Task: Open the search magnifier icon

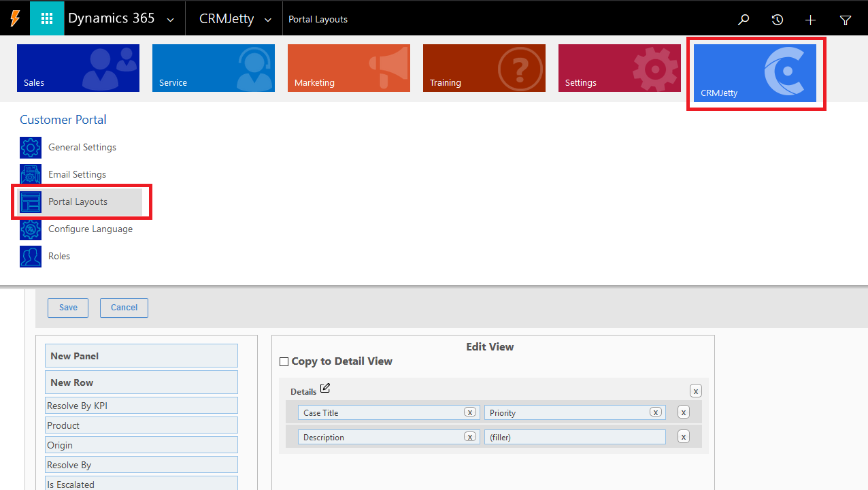Action: pyautogui.click(x=744, y=20)
